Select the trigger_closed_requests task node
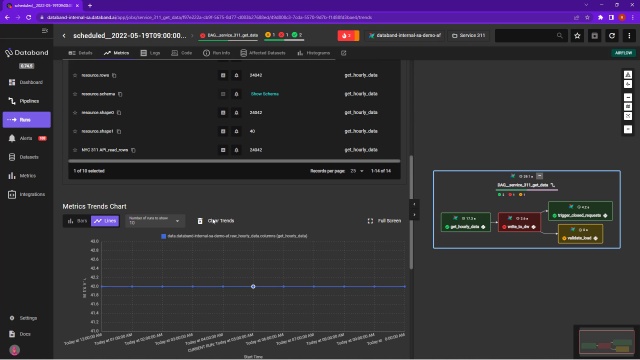This screenshot has height=360, width=640. click(x=580, y=211)
